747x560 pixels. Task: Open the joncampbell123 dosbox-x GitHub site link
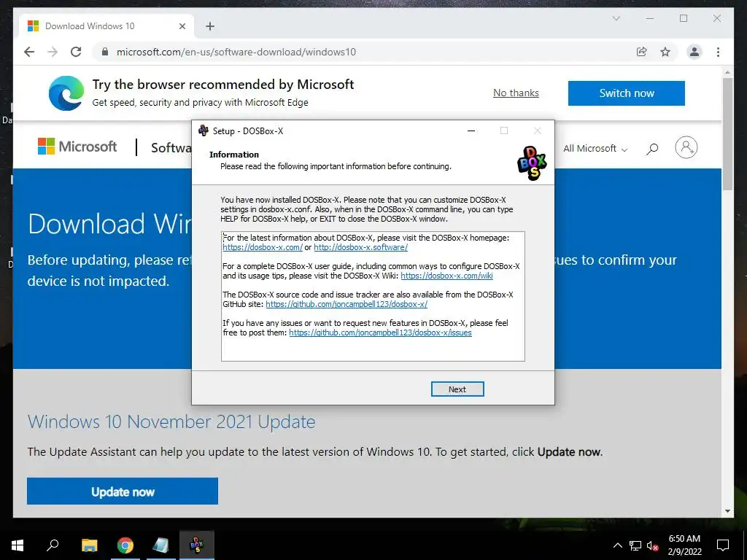pyautogui.click(x=347, y=304)
